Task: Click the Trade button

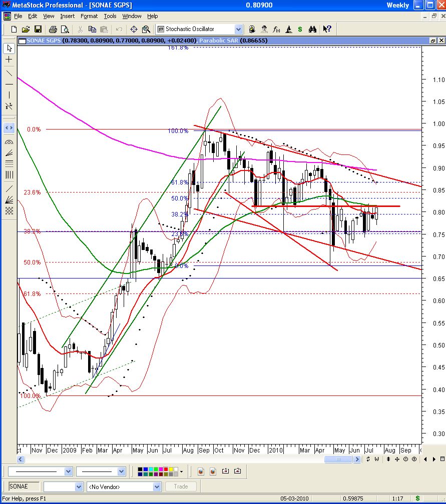Action: coord(181,486)
